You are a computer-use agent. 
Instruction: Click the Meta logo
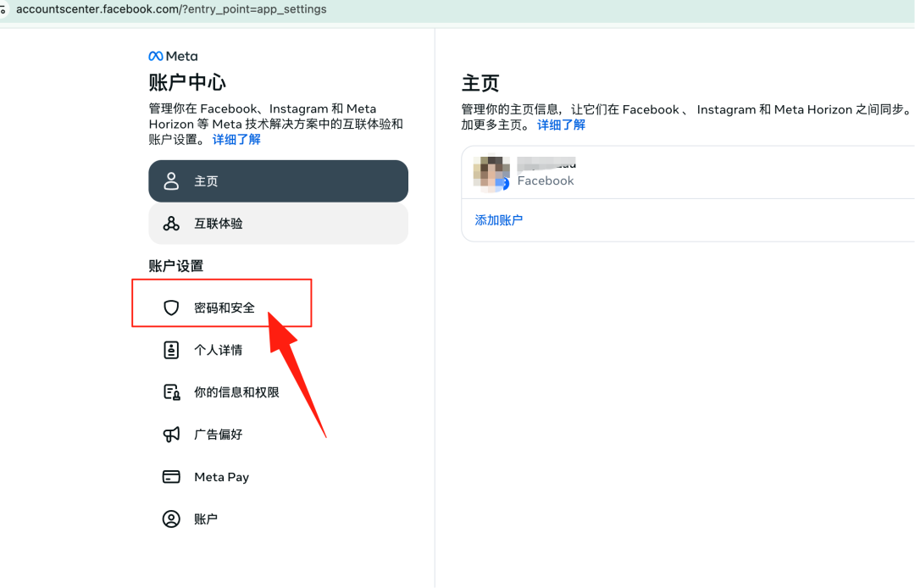pos(172,56)
